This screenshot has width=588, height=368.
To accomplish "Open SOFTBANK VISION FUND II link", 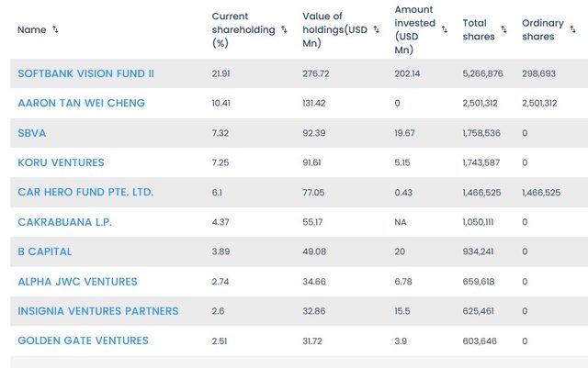I will pyautogui.click(x=86, y=72).
